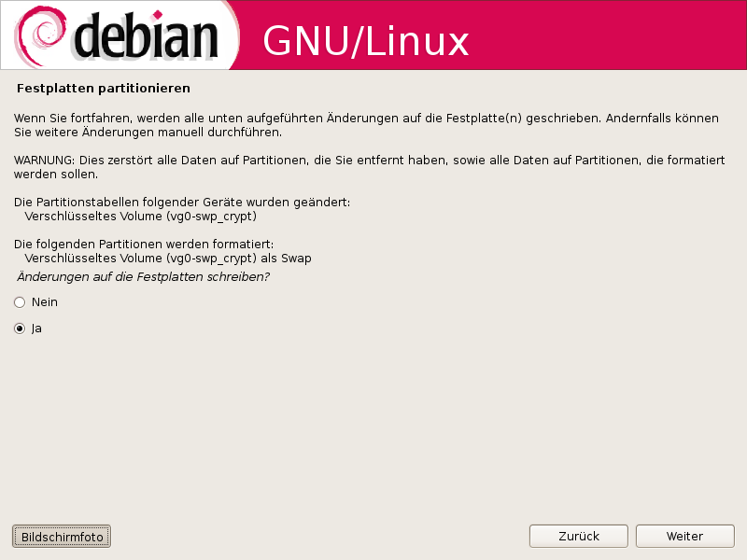Screen dimensions: 747x560
Task: Click the debian wordmark in banner
Action: 147,35
